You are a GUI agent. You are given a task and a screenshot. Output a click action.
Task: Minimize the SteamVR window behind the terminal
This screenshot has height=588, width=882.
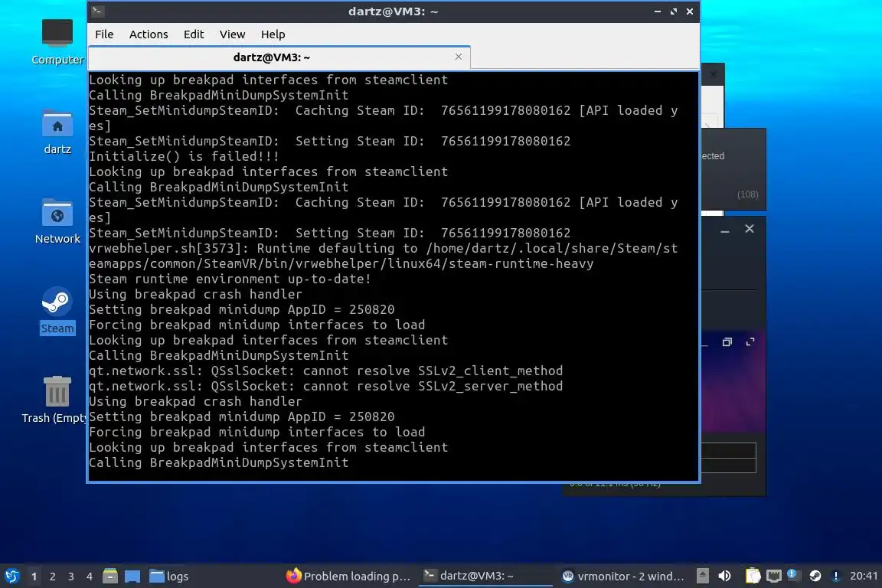724,230
